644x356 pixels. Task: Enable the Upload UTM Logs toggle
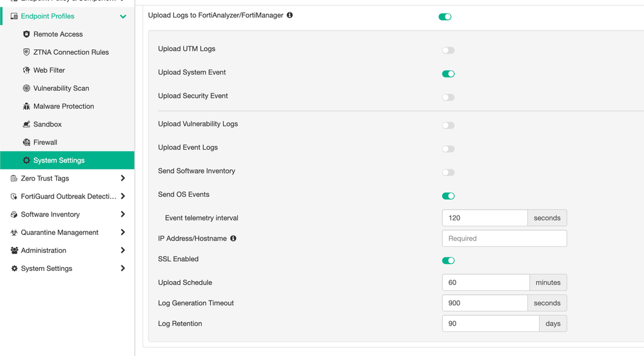tap(448, 50)
